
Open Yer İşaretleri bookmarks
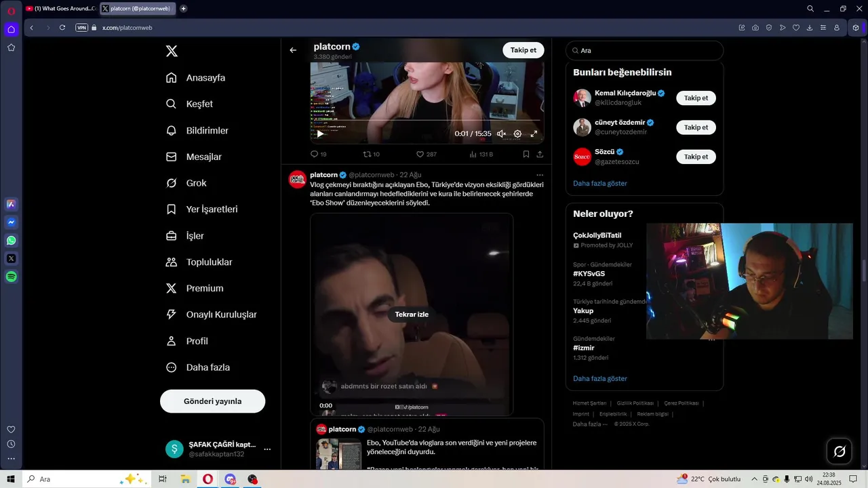[x=201, y=209]
